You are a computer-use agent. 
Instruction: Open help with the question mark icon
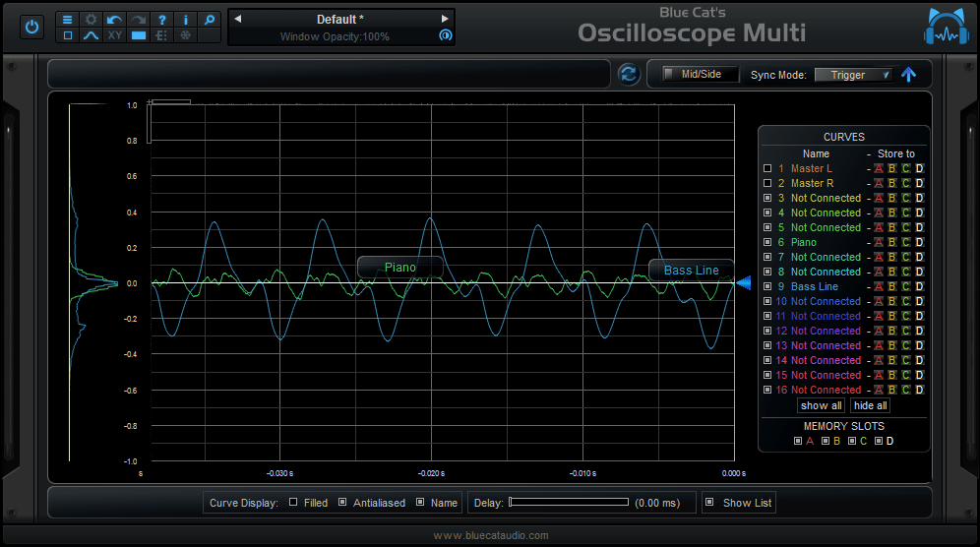click(162, 20)
